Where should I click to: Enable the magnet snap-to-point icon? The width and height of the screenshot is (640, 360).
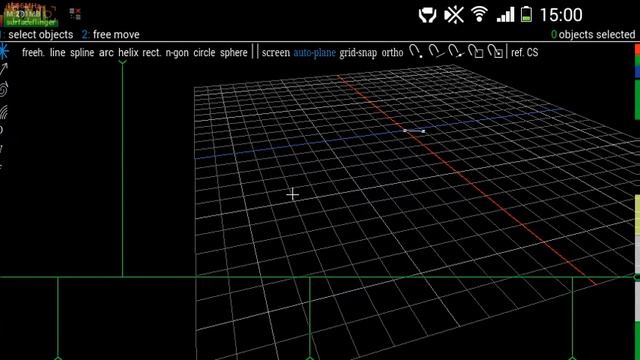coord(416,51)
